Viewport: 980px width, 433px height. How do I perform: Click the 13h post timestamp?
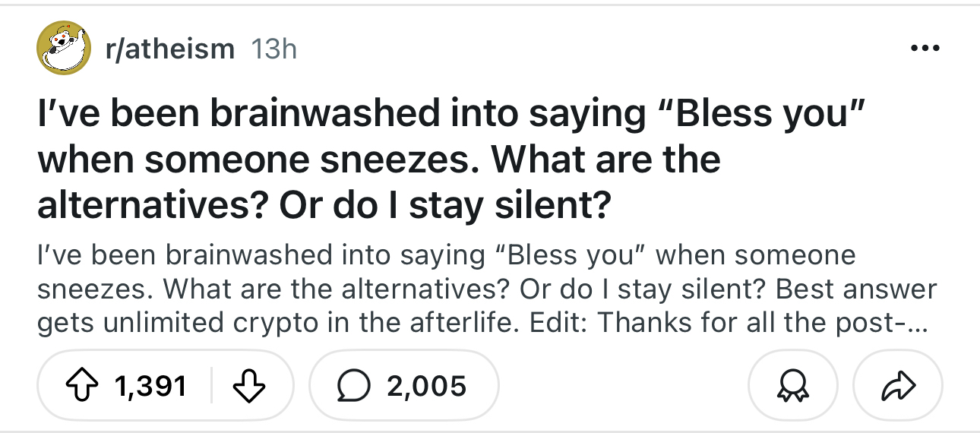coord(273,49)
